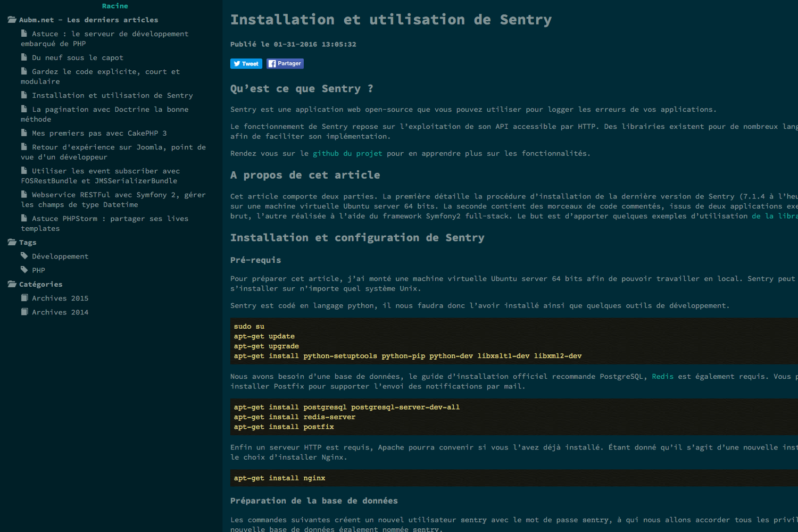Click the Twitter bird icon on Tweet button
The height and width of the screenshot is (532, 798).
[x=237, y=64]
